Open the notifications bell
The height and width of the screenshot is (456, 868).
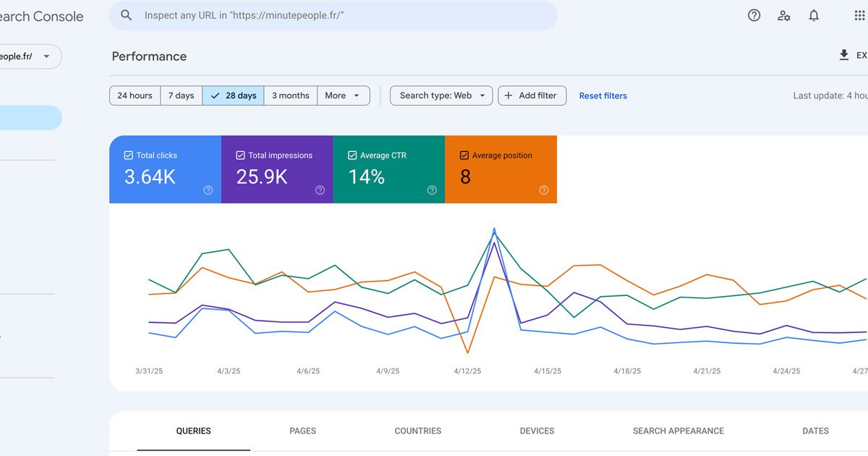[814, 15]
